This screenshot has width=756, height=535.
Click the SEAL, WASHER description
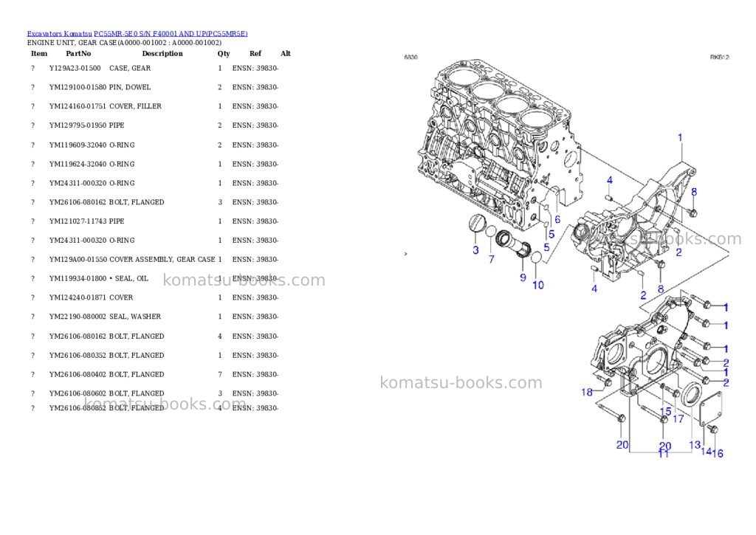(x=135, y=317)
